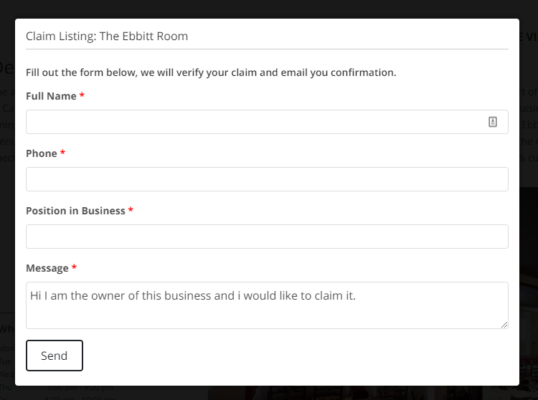Click the Send button
This screenshot has height=400, width=538.
(54, 355)
